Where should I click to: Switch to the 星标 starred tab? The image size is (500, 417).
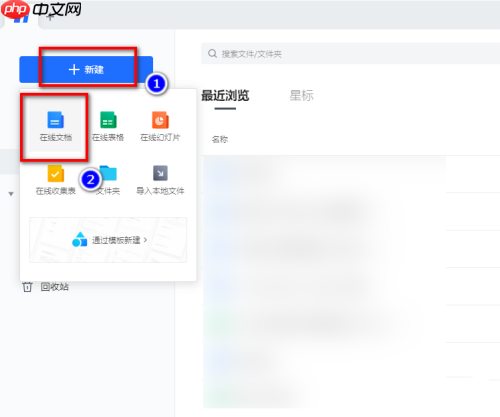tap(301, 96)
